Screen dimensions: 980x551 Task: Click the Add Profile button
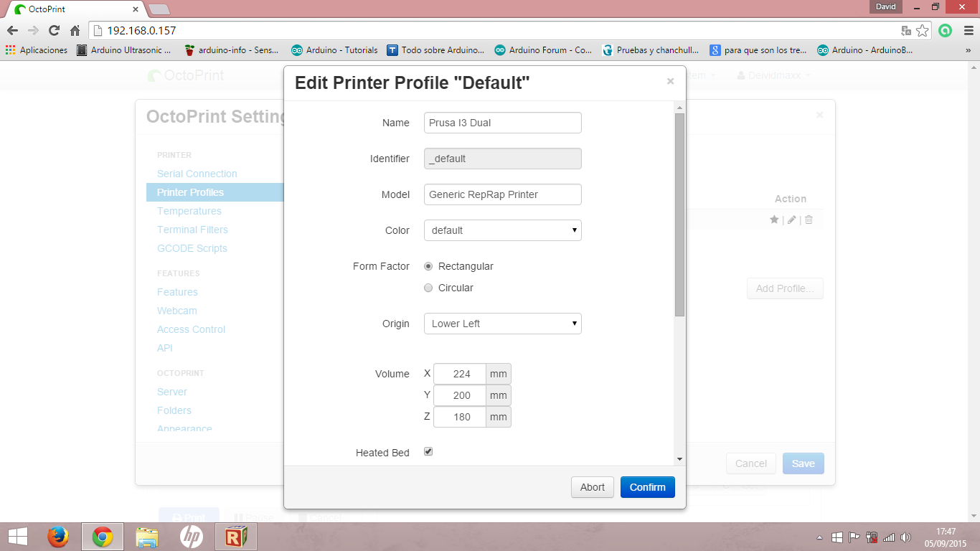[785, 288]
